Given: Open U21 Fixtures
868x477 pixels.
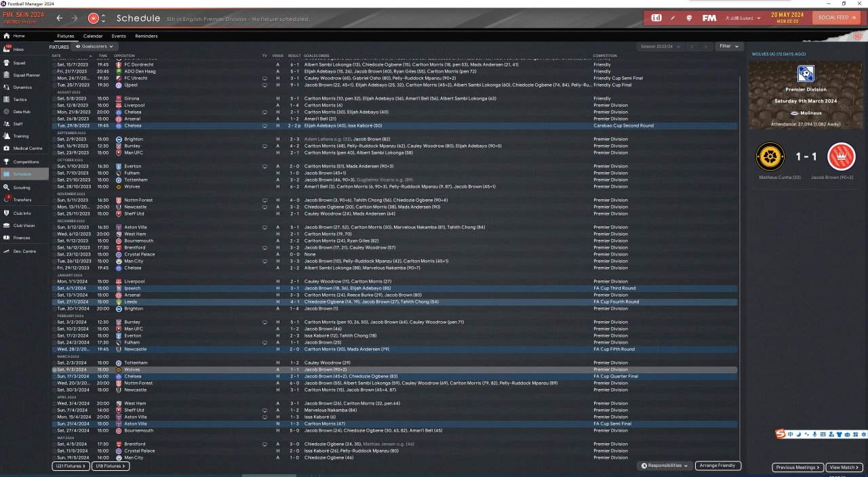Looking at the screenshot, I should click(71, 466).
